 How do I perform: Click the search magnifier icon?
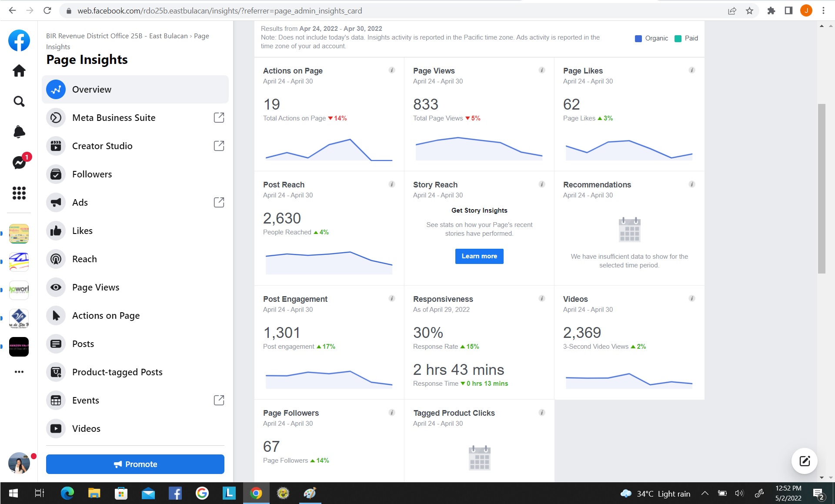coord(19,101)
